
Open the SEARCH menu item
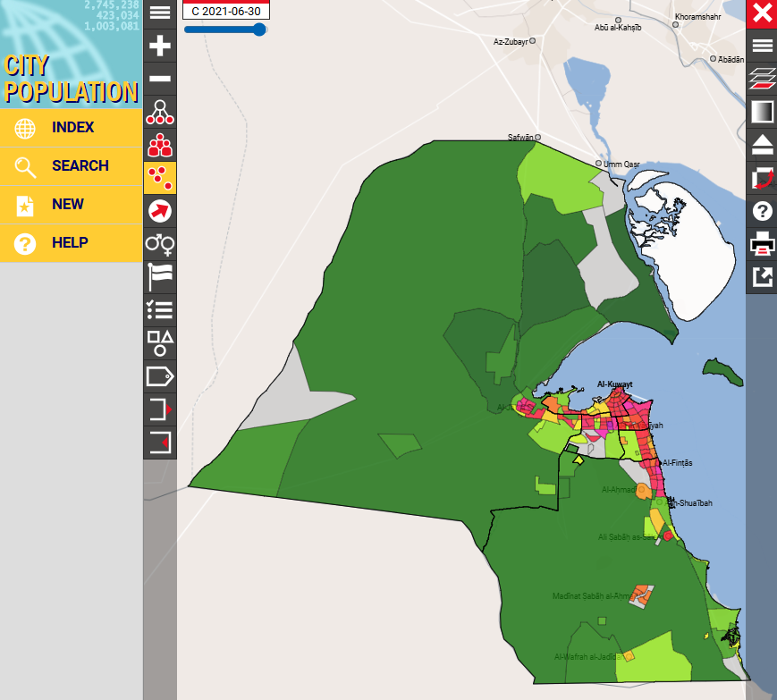(x=72, y=166)
